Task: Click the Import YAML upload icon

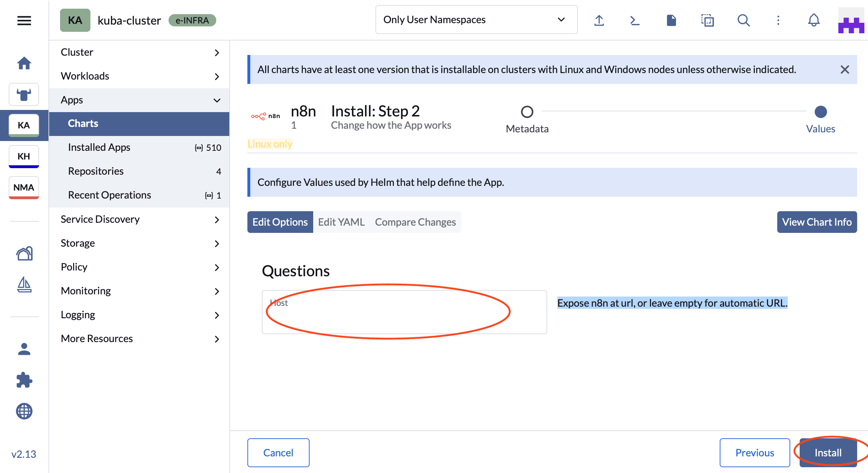Action: point(599,20)
